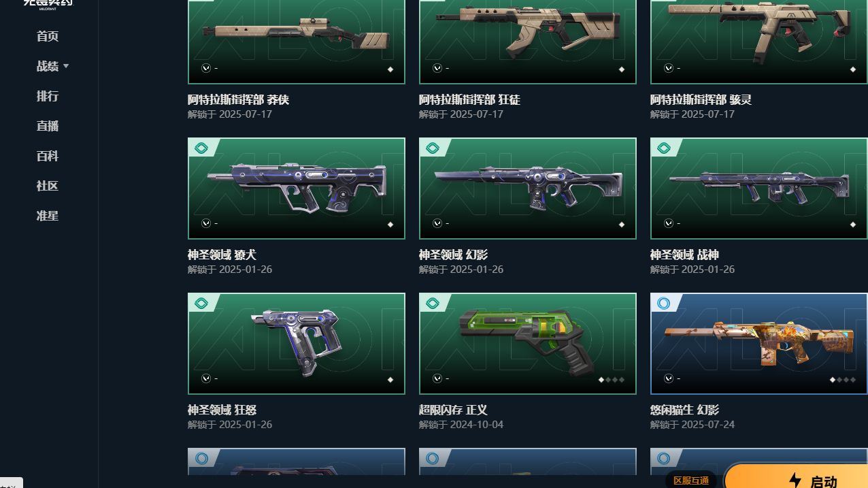Click the Valorant points icon on 超限闪存 正义 card
This screenshot has width=868, height=488.
[437, 378]
